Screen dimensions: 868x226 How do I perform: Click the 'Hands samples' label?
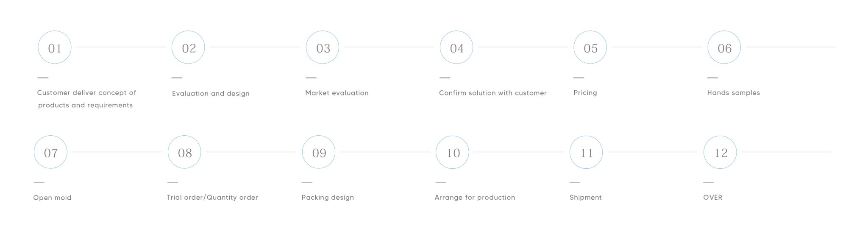(734, 93)
